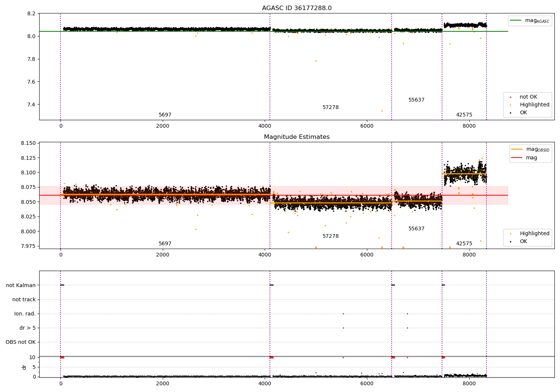Screen dimensions: 560x392
Task: Select obsid label 57278 in top plot
Action: [331, 108]
